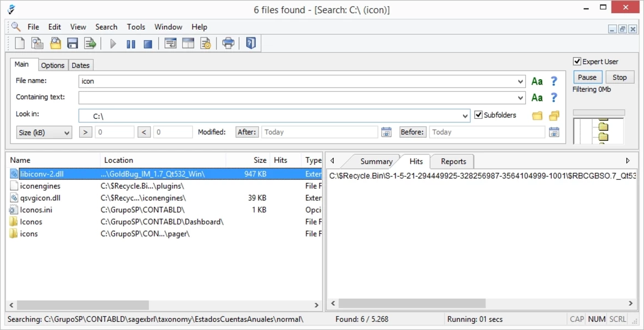Toggle the Before: date filter button
The image size is (644, 330).
[x=412, y=132]
